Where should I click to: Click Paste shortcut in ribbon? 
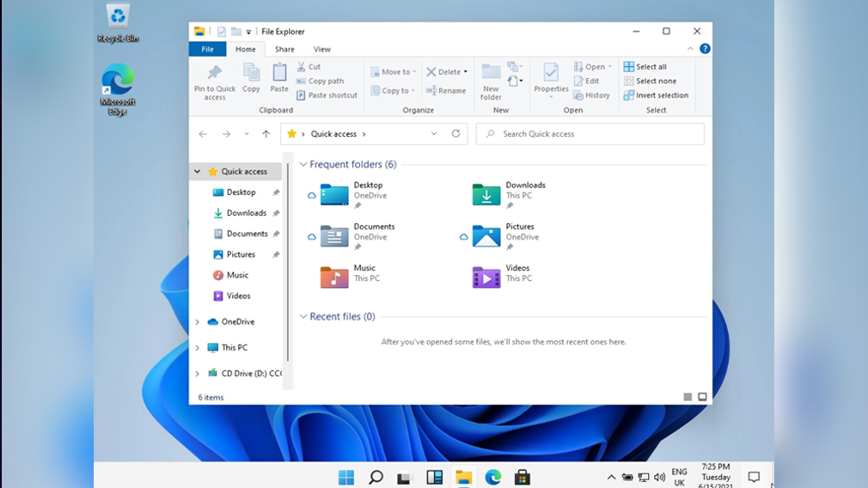(327, 95)
